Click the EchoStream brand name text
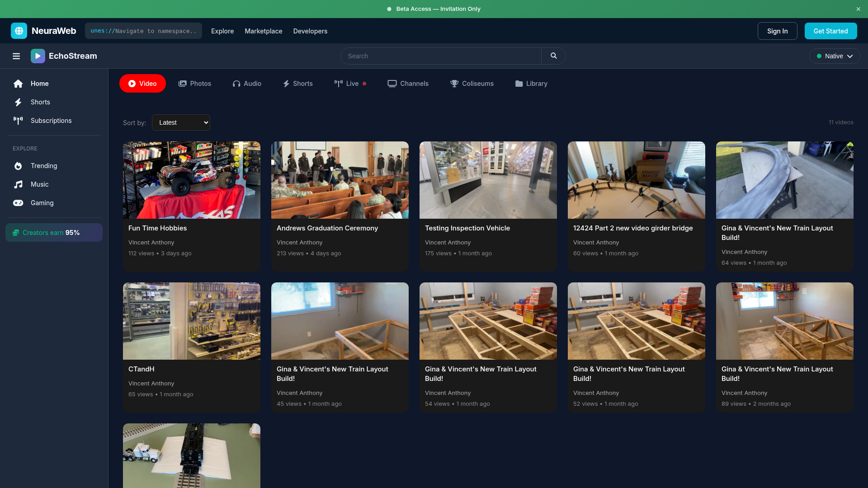868x488 pixels. (73, 56)
